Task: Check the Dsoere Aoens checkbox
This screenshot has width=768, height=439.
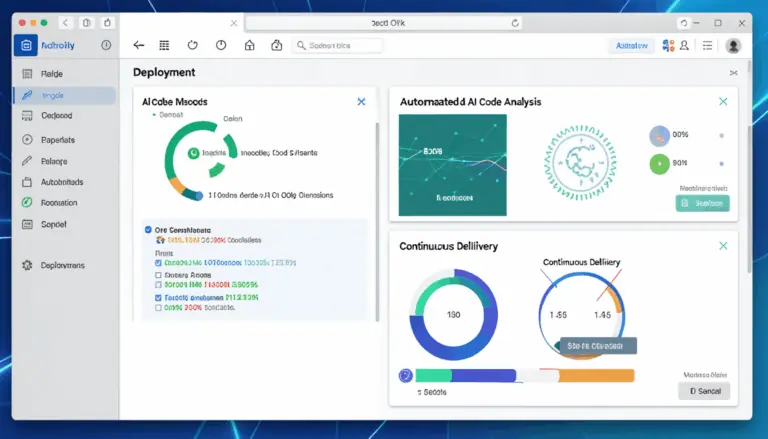Action: click(x=158, y=275)
